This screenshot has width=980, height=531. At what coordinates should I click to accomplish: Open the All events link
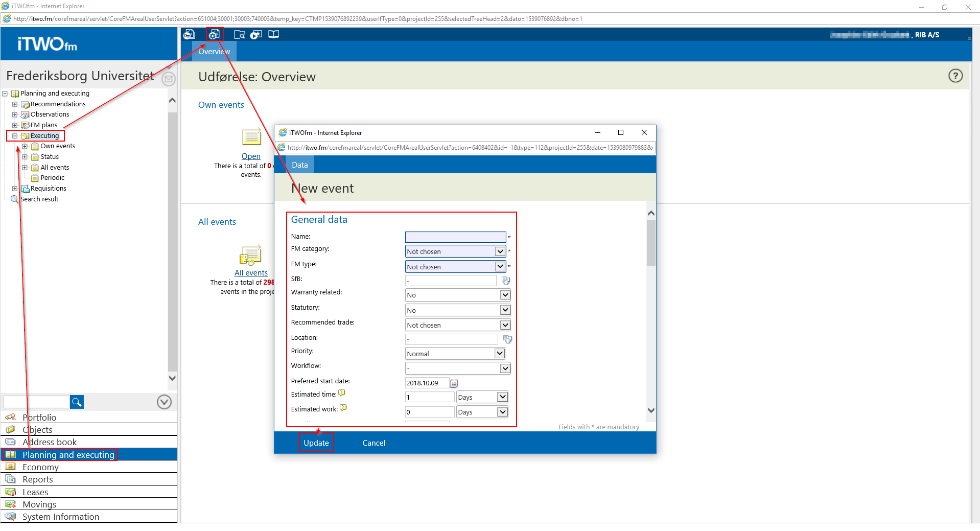tap(250, 273)
